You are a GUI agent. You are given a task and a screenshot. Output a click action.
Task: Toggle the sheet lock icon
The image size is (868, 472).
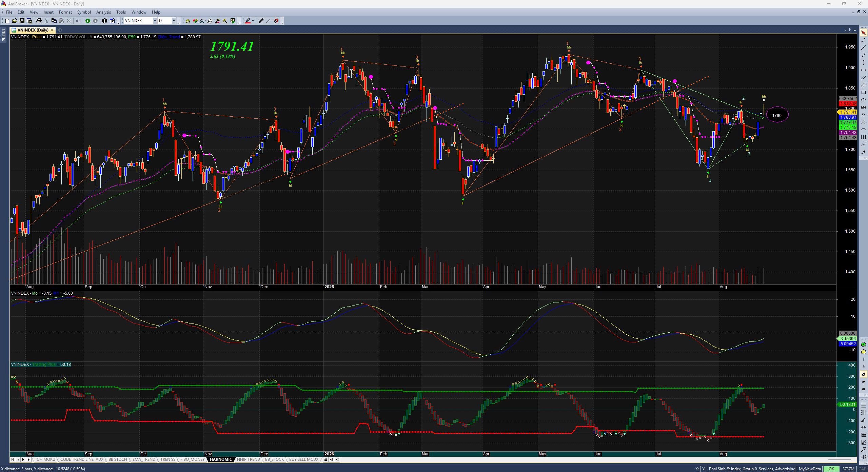pyautogui.click(x=325, y=460)
